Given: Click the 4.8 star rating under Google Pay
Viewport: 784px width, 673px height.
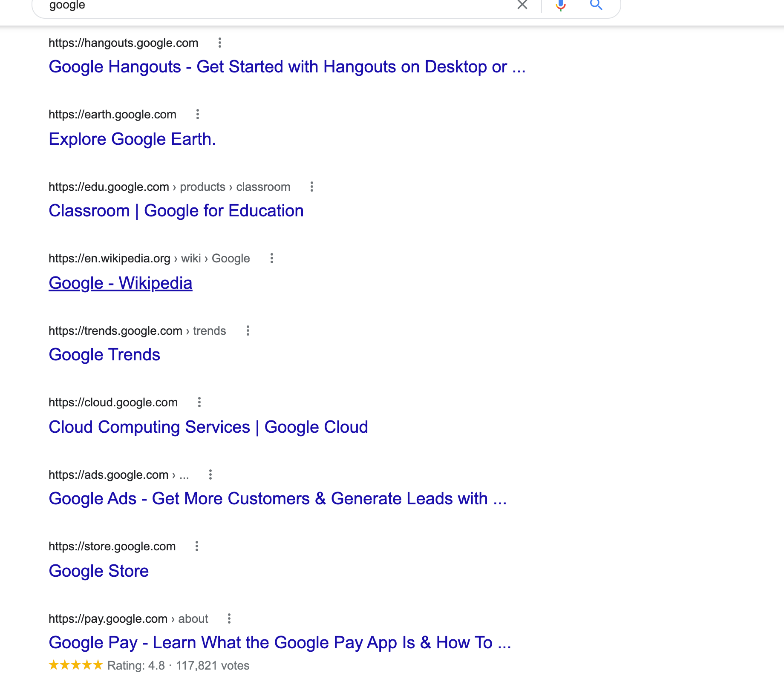Looking at the screenshot, I should tap(76, 664).
